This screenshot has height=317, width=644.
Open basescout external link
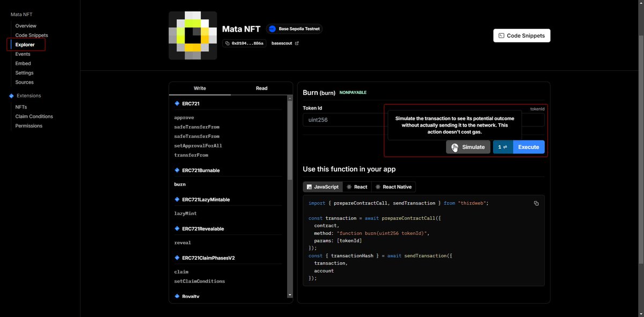(285, 43)
